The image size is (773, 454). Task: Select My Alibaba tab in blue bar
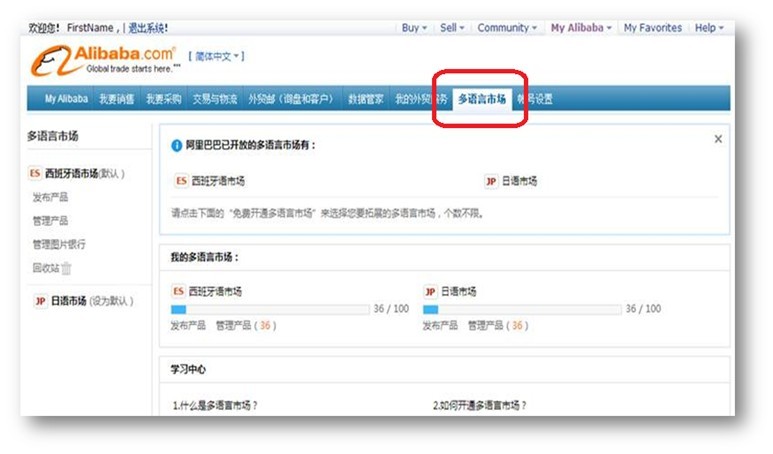pos(66,99)
